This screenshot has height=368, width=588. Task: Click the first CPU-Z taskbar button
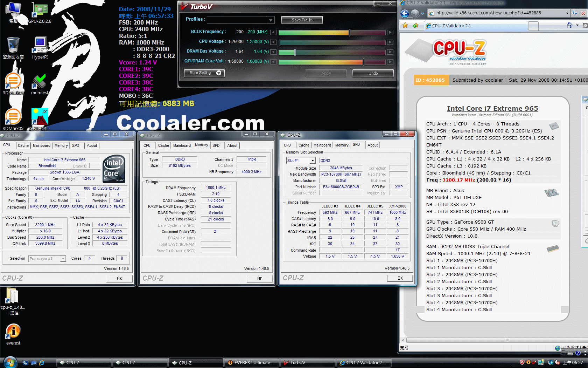tap(84, 363)
